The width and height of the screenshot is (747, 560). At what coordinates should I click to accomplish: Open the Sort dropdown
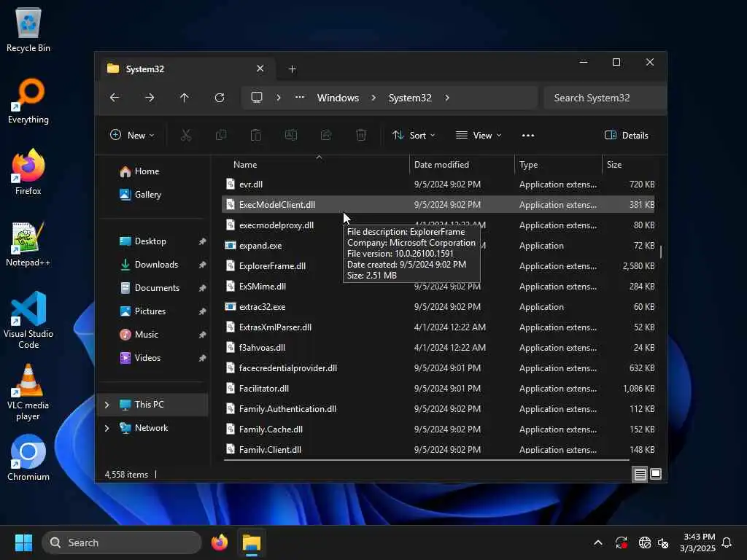[414, 135]
